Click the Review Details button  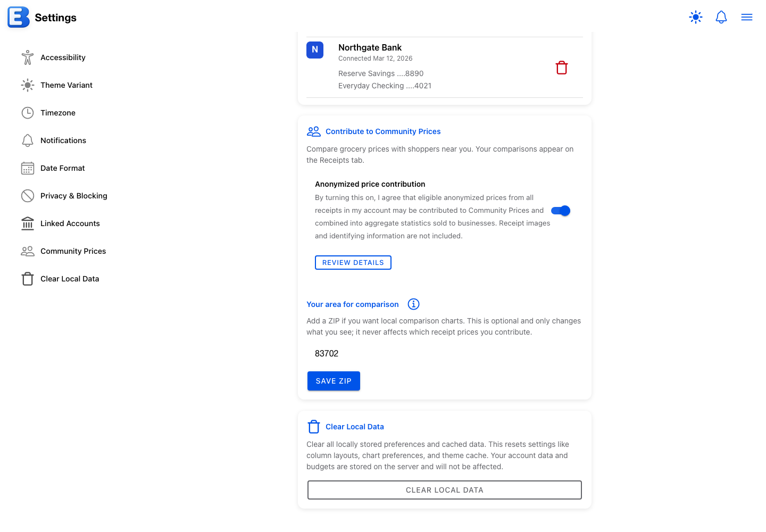point(353,263)
